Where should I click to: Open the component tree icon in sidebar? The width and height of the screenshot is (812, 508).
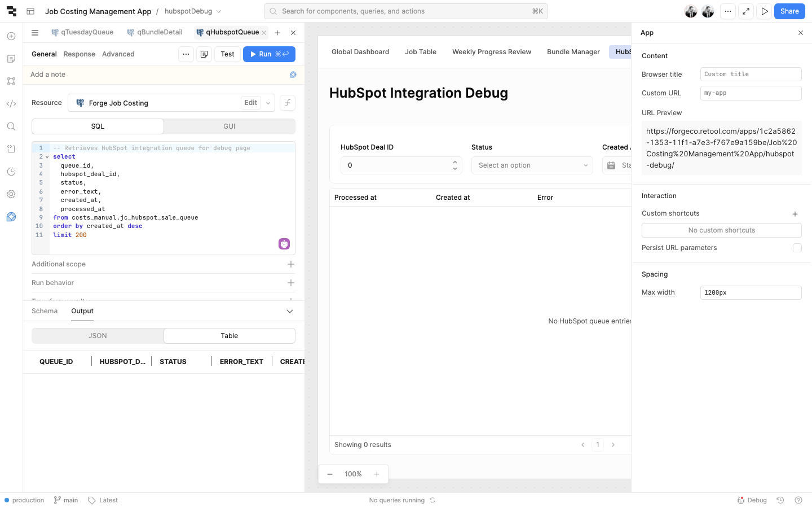11,81
